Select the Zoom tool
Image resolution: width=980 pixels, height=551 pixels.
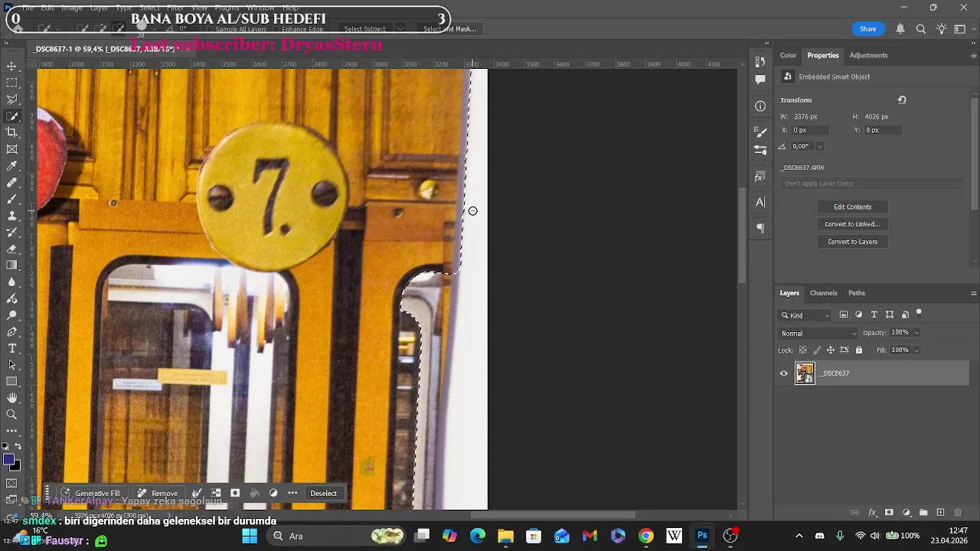(12, 415)
